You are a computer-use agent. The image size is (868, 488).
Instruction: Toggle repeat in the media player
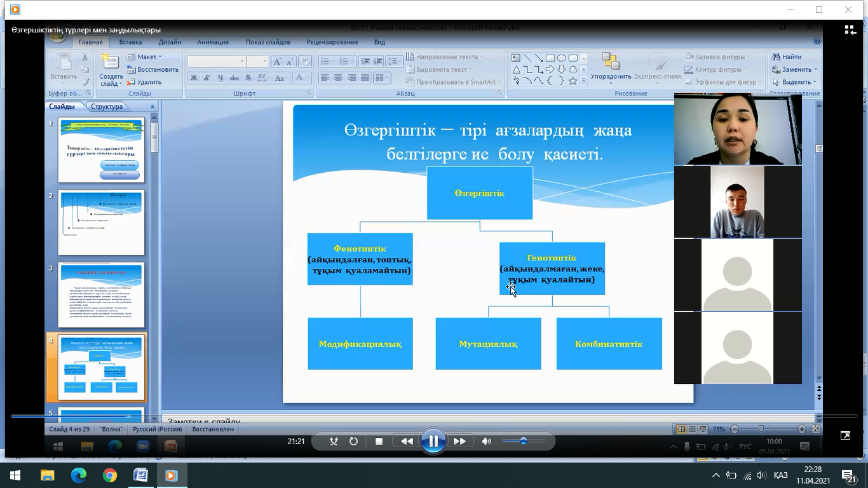pyautogui.click(x=353, y=441)
